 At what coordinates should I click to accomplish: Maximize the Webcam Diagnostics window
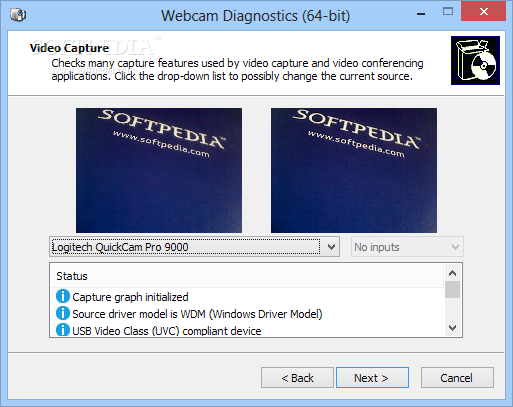pos(448,12)
